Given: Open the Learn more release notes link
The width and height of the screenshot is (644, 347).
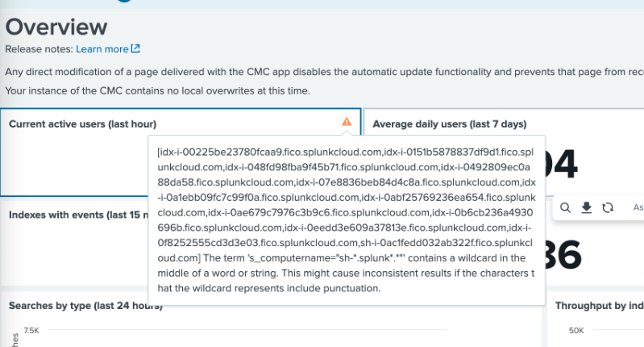Looking at the screenshot, I should tap(102, 49).
